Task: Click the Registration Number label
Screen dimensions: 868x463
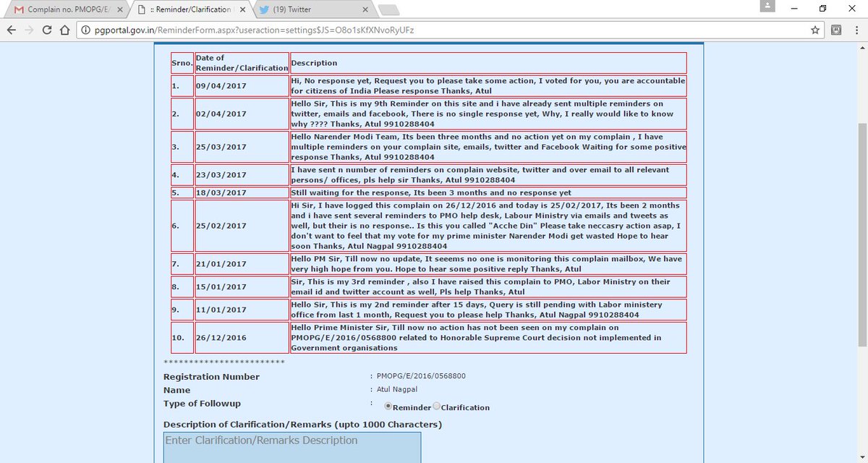Action: tap(211, 377)
